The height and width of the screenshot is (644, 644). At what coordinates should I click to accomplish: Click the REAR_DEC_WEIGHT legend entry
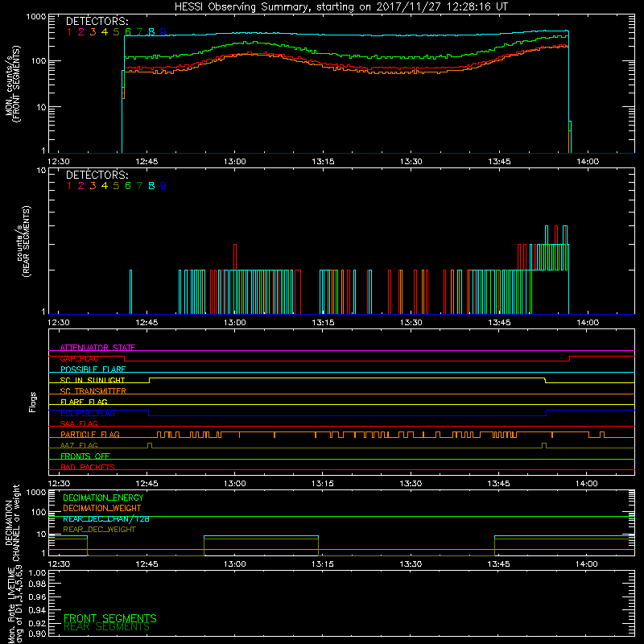(x=99, y=530)
